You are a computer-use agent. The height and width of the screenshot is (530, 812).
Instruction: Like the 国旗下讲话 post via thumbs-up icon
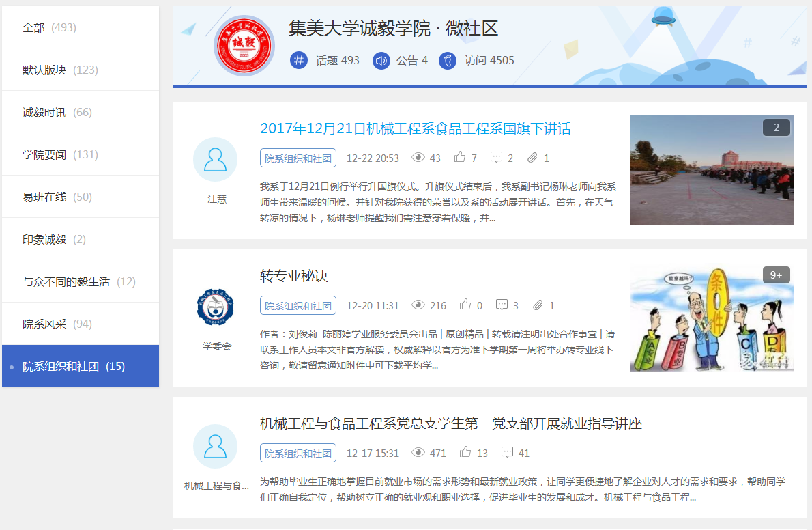click(x=460, y=158)
